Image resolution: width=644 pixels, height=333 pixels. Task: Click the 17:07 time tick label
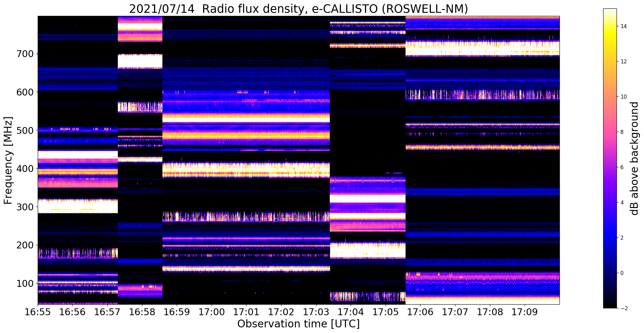[455, 312]
